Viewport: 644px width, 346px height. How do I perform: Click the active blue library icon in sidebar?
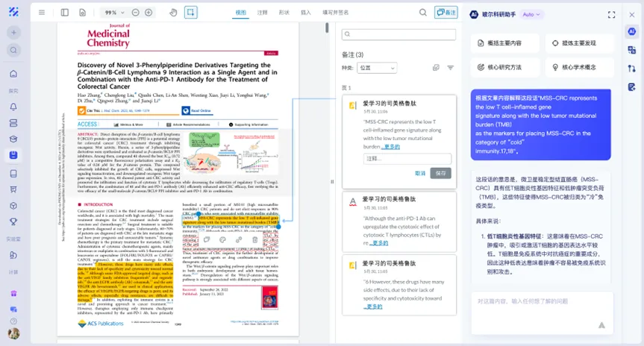click(x=13, y=155)
